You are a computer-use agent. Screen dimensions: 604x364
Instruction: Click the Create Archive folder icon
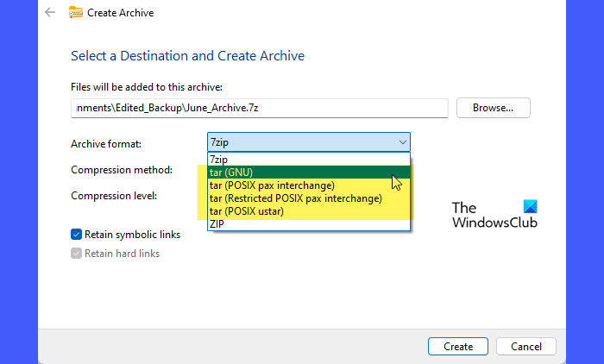76,13
